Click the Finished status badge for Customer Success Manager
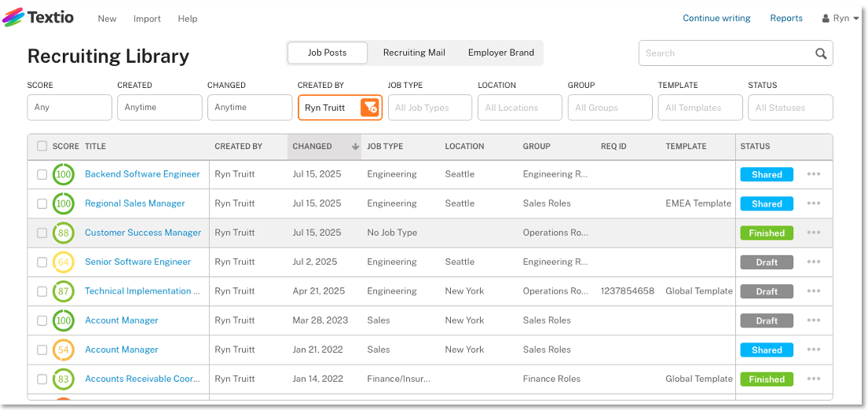Viewport: 868px width, 410px height. (x=767, y=233)
